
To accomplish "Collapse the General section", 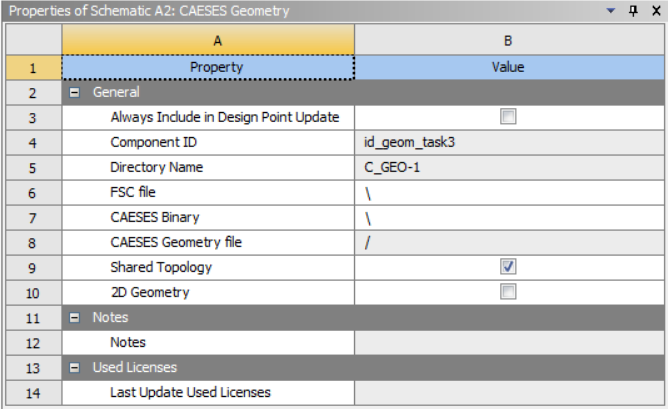I will tap(74, 92).
